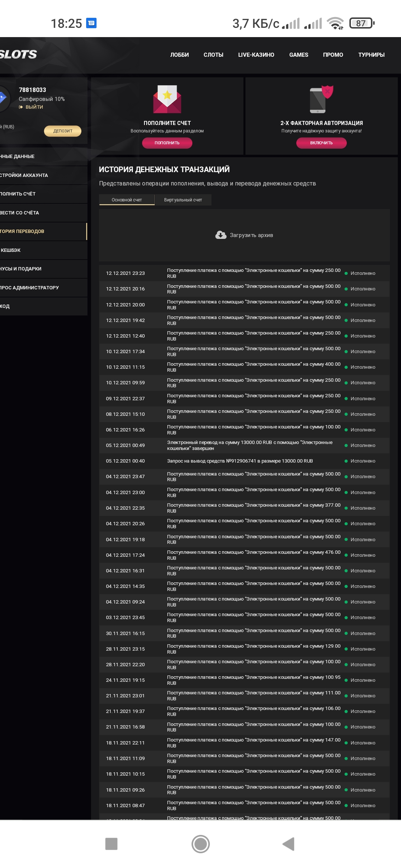
Task: Select transaction row 28.11.2021 23:15
Action: (x=244, y=649)
